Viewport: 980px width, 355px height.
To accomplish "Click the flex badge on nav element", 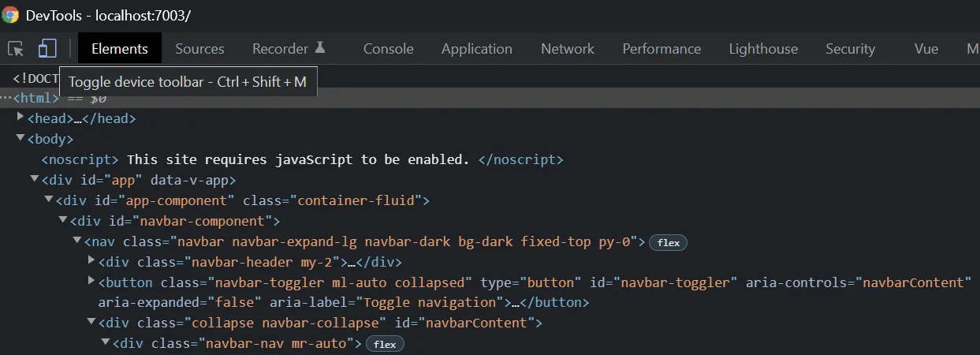I will (669, 242).
